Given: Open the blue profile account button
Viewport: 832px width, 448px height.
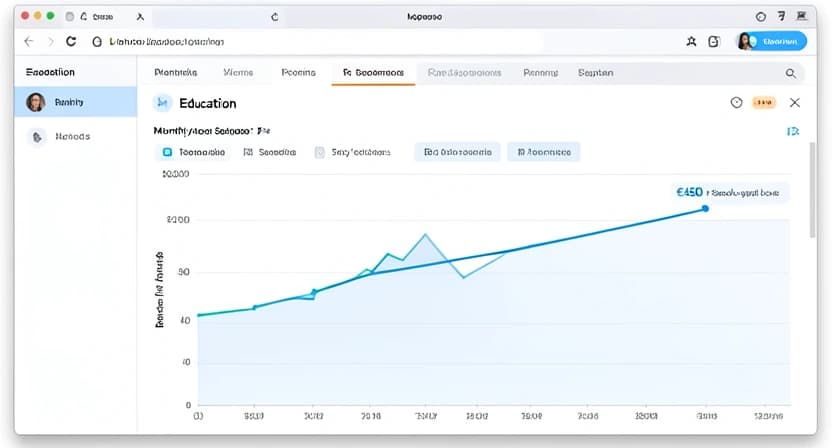Looking at the screenshot, I should click(772, 41).
